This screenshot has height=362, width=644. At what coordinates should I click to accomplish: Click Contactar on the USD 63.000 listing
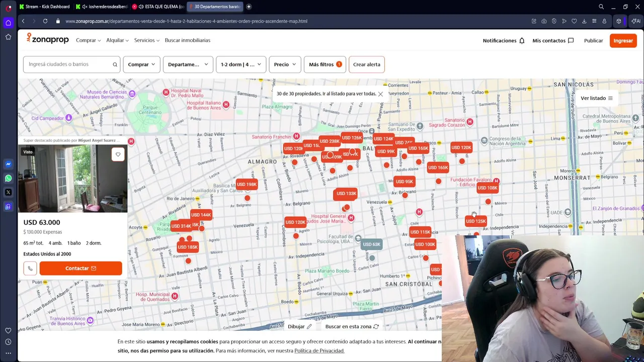coord(80,268)
